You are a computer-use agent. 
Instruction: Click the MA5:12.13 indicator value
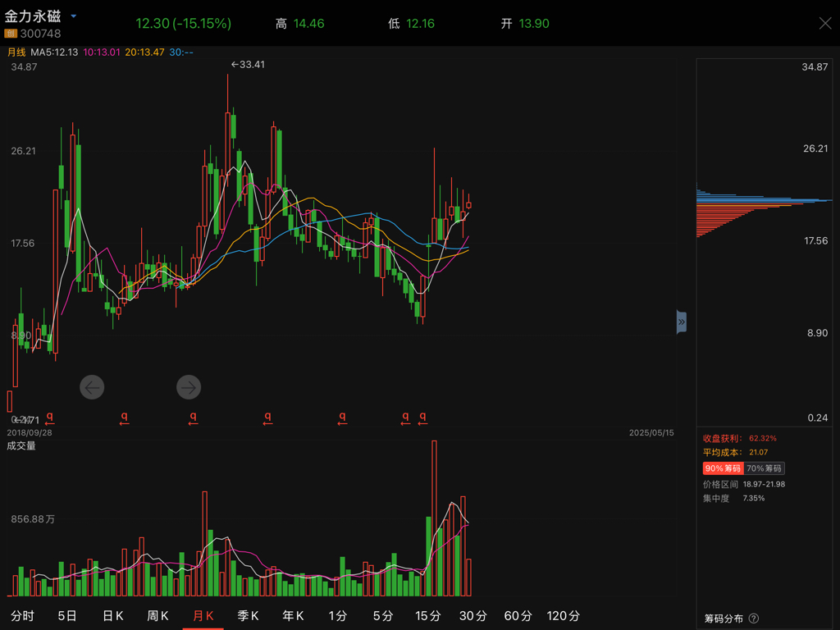click(54, 52)
